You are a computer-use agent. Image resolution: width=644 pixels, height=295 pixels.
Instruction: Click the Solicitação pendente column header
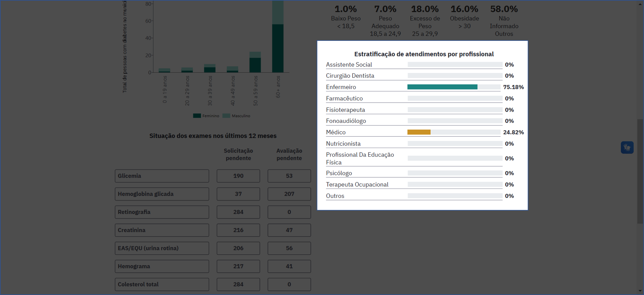click(238, 154)
